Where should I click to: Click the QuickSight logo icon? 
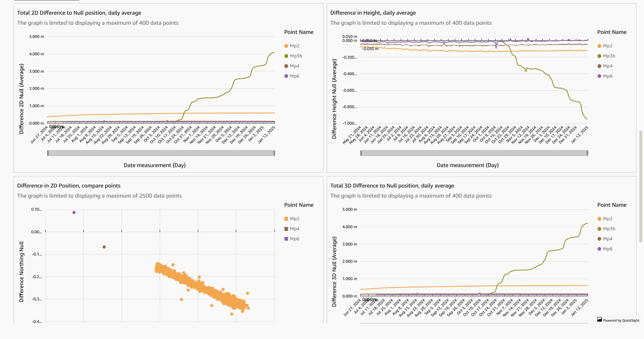pyautogui.click(x=599, y=319)
